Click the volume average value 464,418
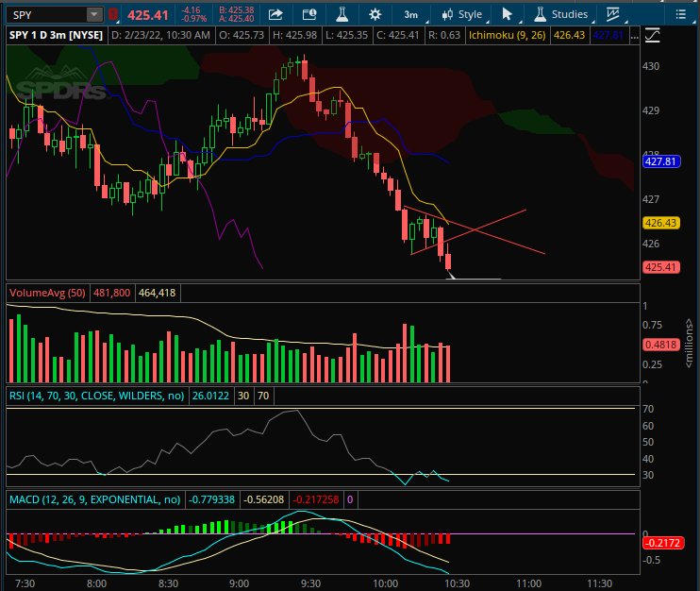The width and height of the screenshot is (700, 591). point(158,293)
